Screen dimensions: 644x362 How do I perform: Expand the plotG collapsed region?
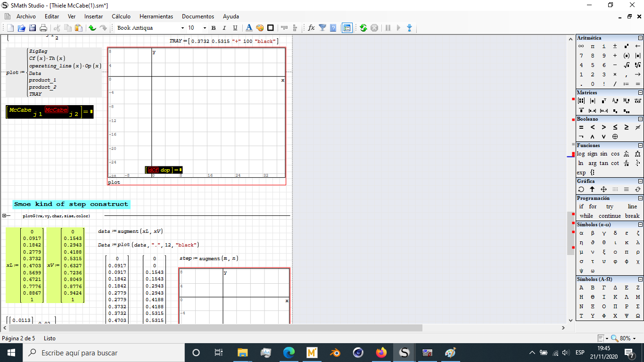pyautogui.click(x=4, y=215)
